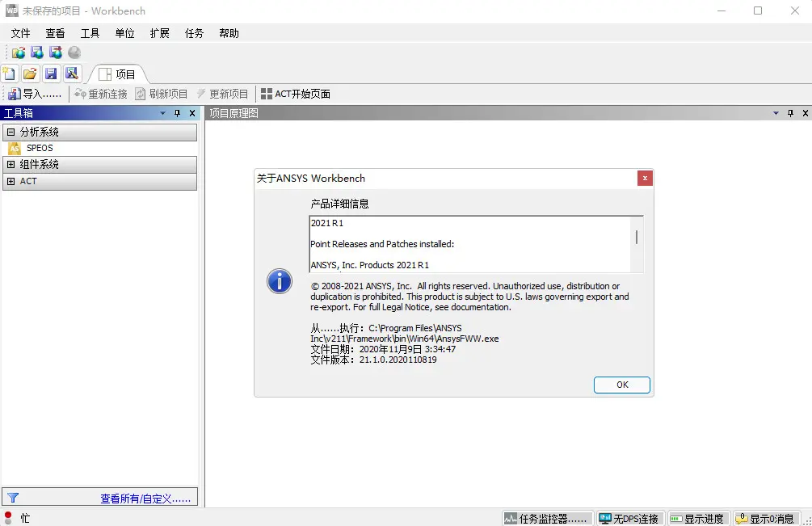This screenshot has width=812, height=526.
Task: Click Save As icon with pencil on disk
Action: point(72,74)
